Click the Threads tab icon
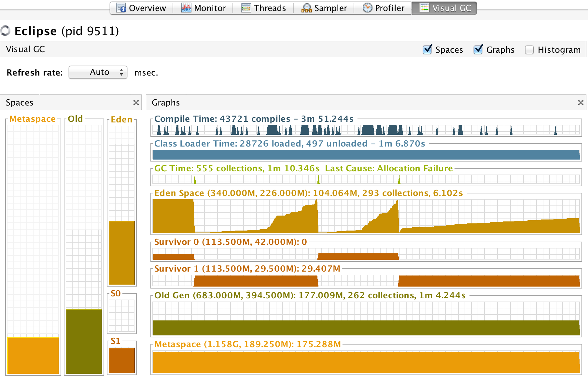Image resolution: width=588 pixels, height=381 pixels. (246, 8)
